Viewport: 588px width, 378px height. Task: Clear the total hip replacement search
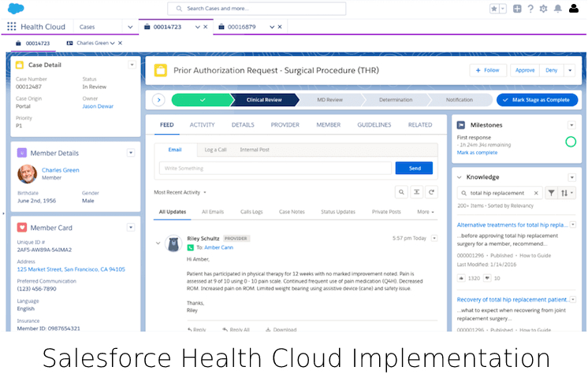(536, 193)
